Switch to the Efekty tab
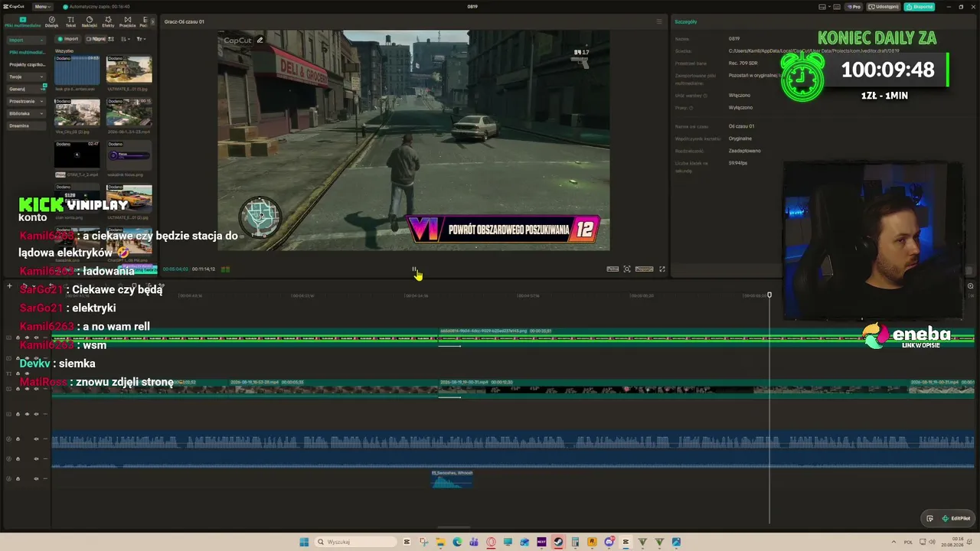This screenshot has height=551, width=980. tap(108, 22)
